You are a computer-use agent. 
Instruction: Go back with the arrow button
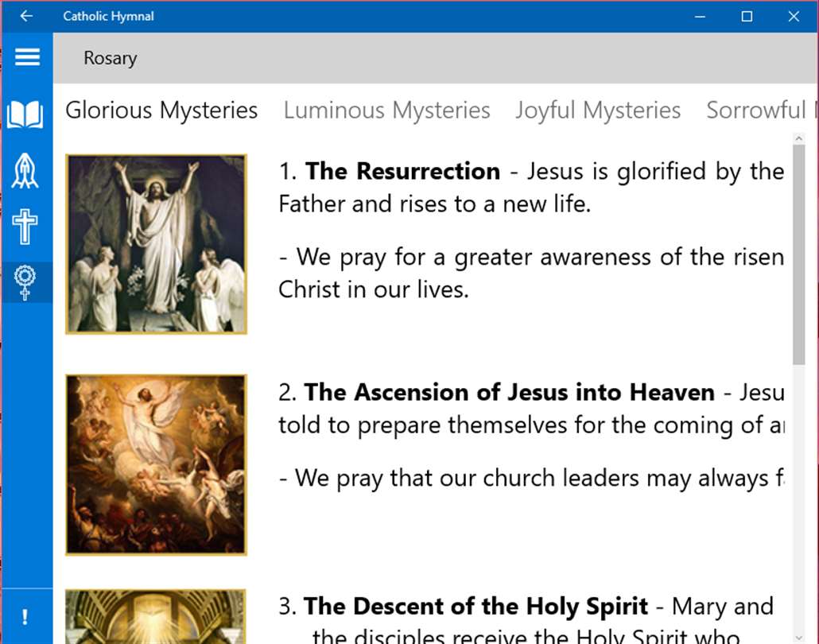(x=26, y=16)
